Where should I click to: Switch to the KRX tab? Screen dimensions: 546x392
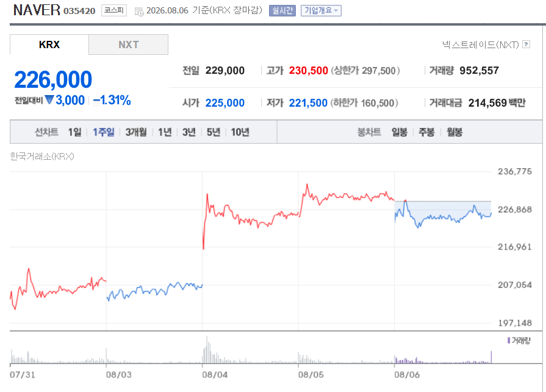click(x=49, y=45)
